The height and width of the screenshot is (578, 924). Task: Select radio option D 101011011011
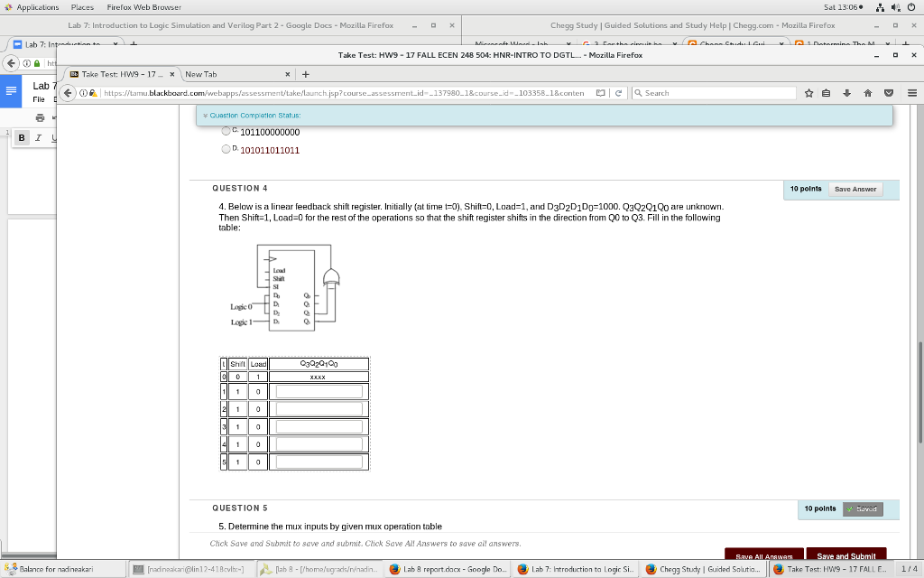point(226,149)
